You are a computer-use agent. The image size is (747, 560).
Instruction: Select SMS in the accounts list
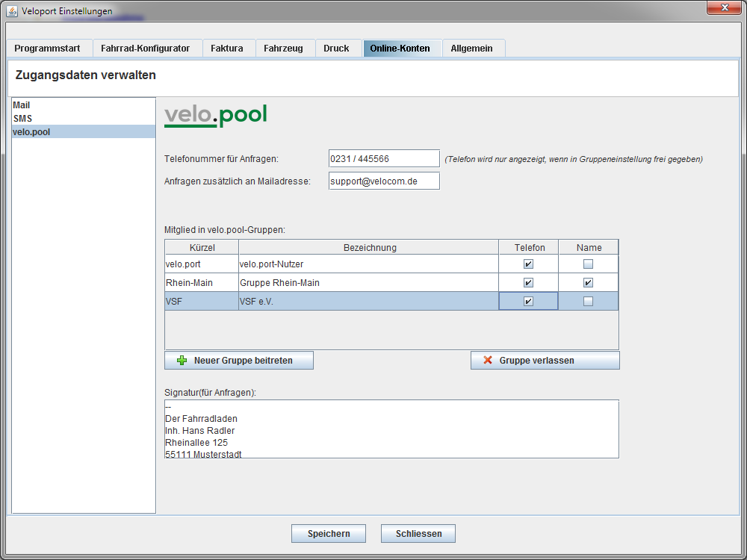pyautogui.click(x=84, y=119)
